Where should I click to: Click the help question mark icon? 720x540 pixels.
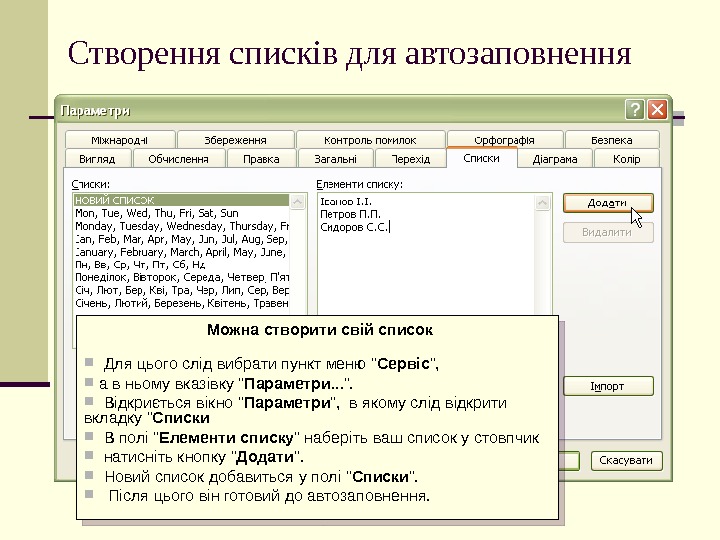click(x=635, y=110)
